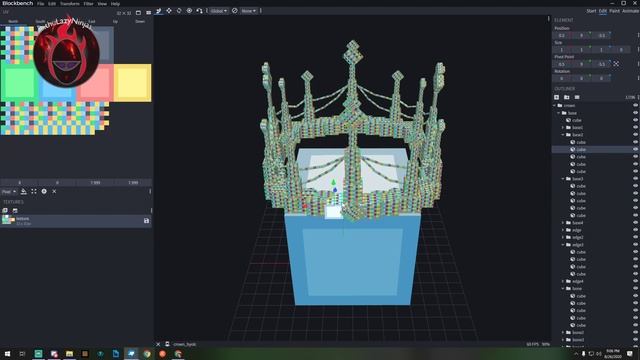Select the Resize tool in toolbar
Viewport: 640px width, 360px height.
click(x=169, y=11)
